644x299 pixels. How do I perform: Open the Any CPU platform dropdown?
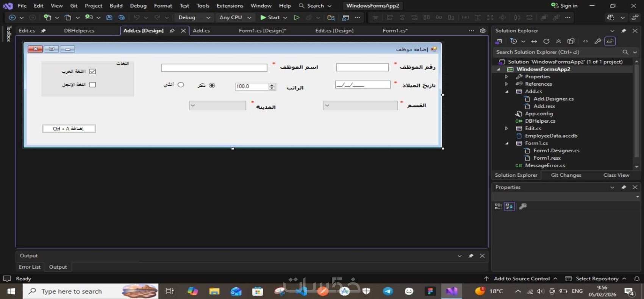(x=235, y=17)
